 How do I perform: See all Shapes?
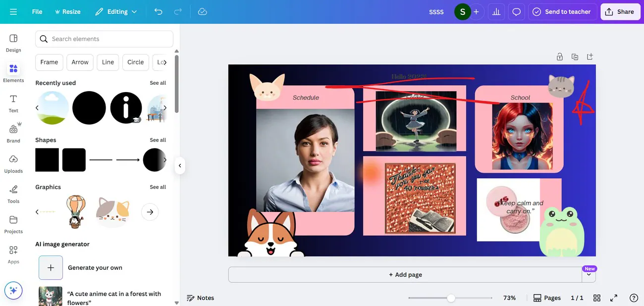pyautogui.click(x=158, y=140)
